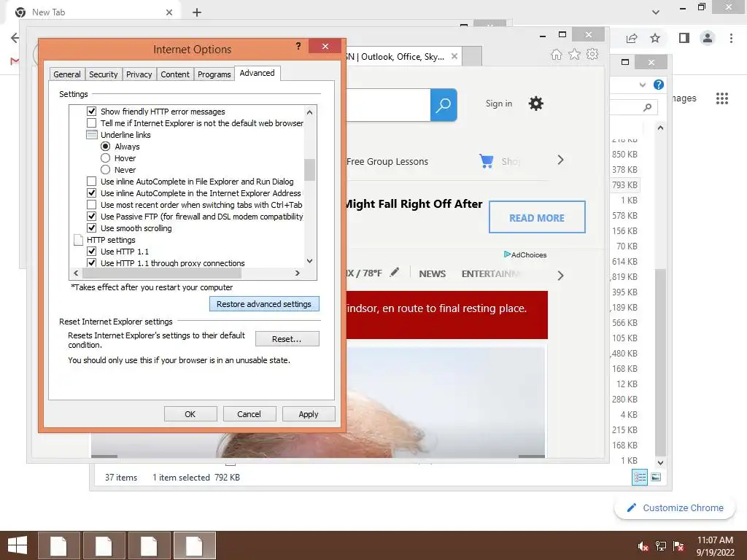This screenshot has height=560, width=747.
Task: Click the help question mark in Internet Options title bar
Action: point(298,46)
